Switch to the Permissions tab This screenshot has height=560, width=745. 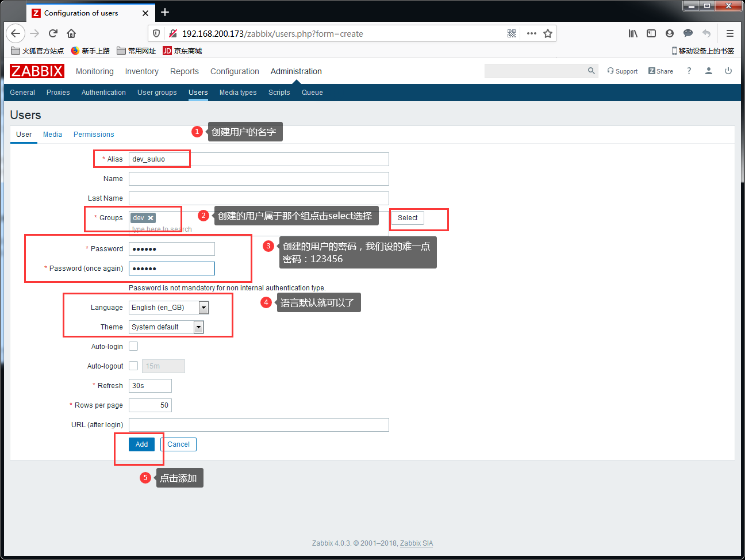[x=94, y=135]
